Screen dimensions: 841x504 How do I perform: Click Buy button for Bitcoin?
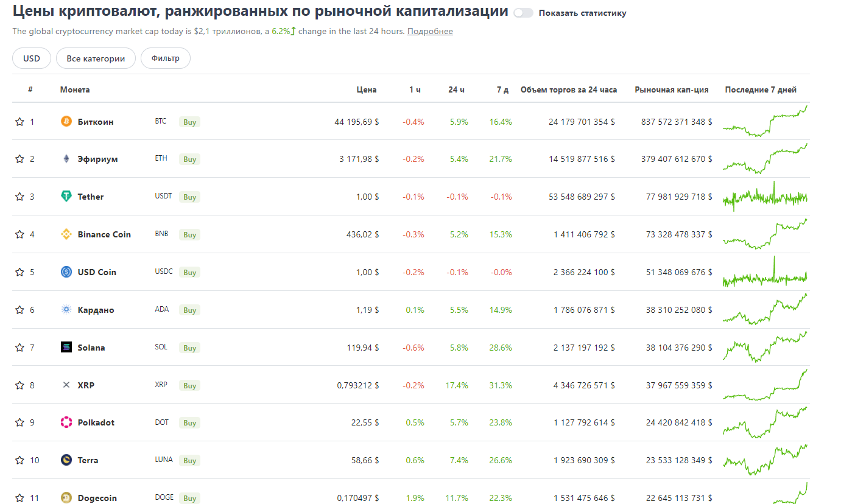point(189,122)
